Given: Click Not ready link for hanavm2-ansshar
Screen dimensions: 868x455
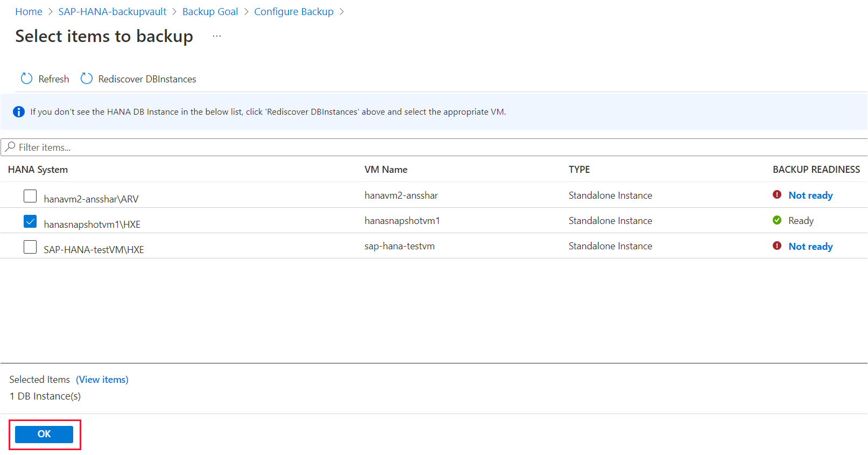Looking at the screenshot, I should click(x=810, y=195).
